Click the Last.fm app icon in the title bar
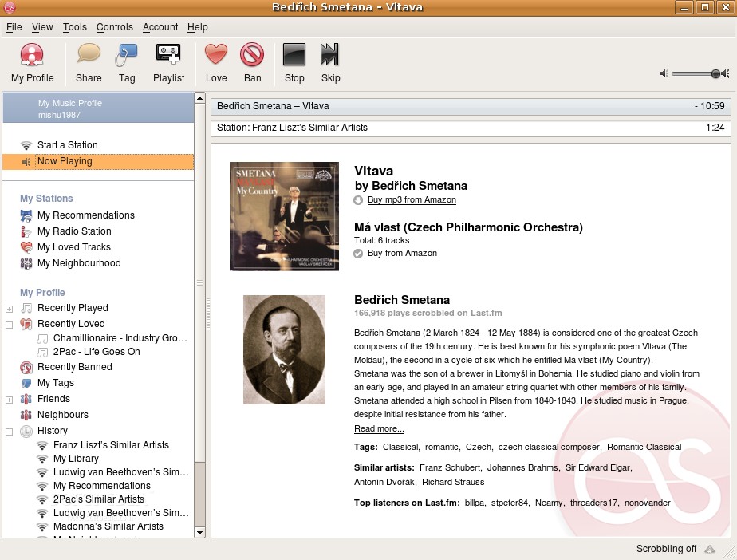Image resolution: width=737 pixels, height=560 pixels. pyautogui.click(x=10, y=7)
